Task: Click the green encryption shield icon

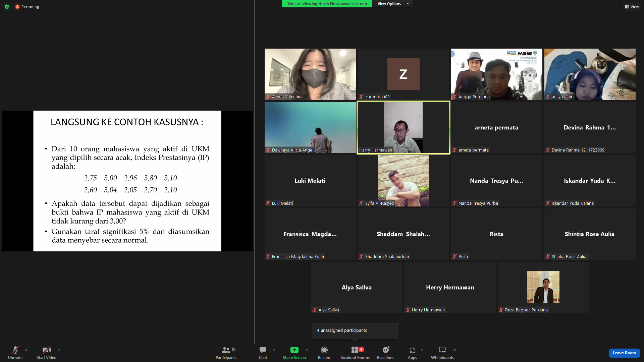Action: click(x=7, y=7)
